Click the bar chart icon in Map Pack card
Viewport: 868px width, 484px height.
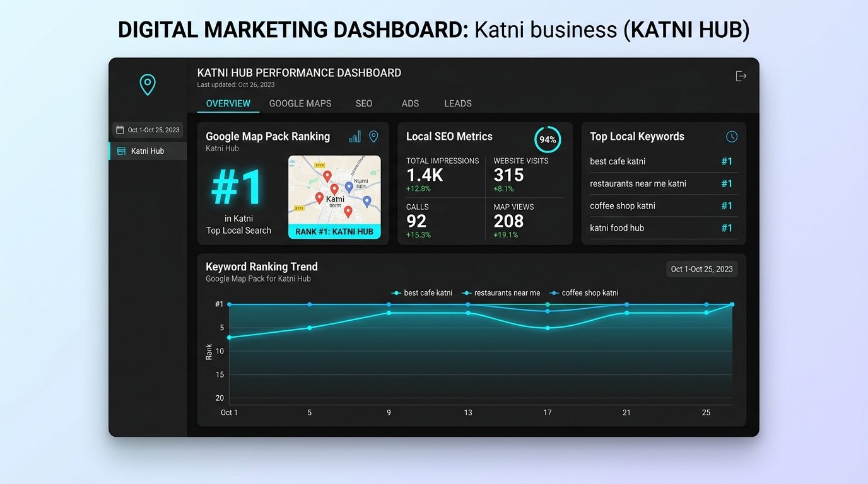(x=355, y=137)
